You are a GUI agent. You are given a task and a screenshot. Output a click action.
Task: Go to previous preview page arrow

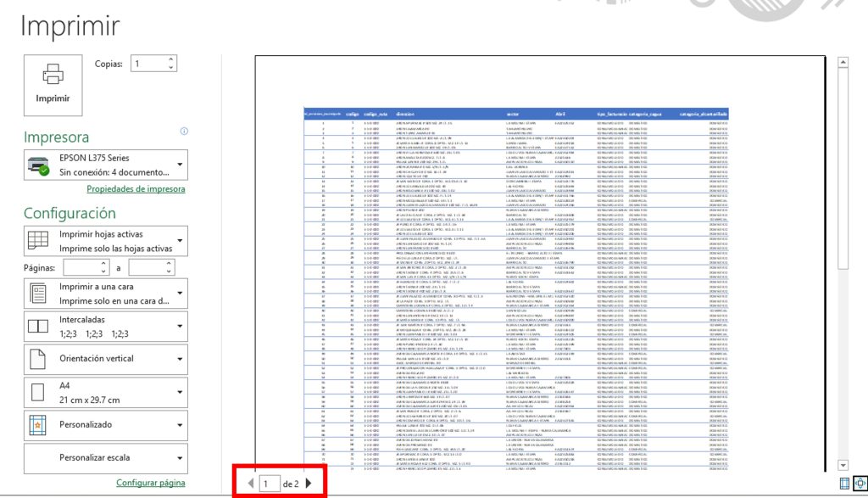point(250,484)
